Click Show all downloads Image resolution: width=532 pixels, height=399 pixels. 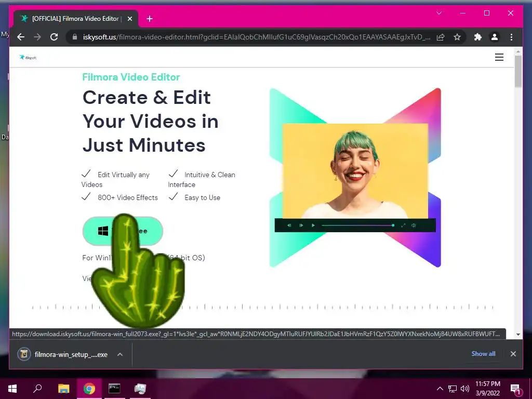[483, 353]
